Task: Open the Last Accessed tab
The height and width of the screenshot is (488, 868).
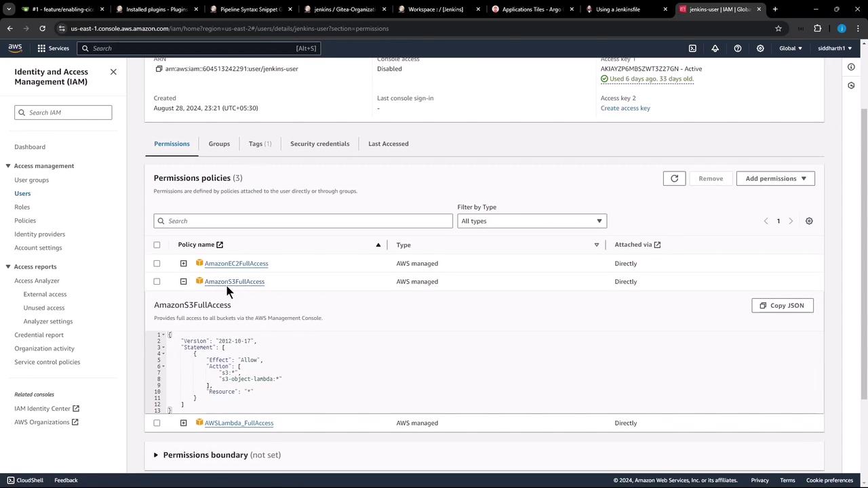Action: (388, 144)
